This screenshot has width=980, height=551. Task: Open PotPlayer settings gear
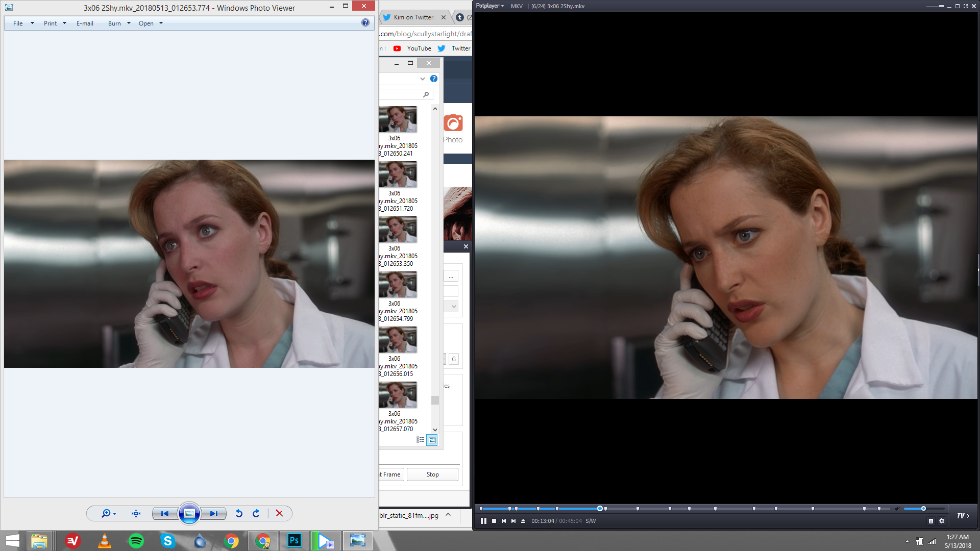[942, 521]
